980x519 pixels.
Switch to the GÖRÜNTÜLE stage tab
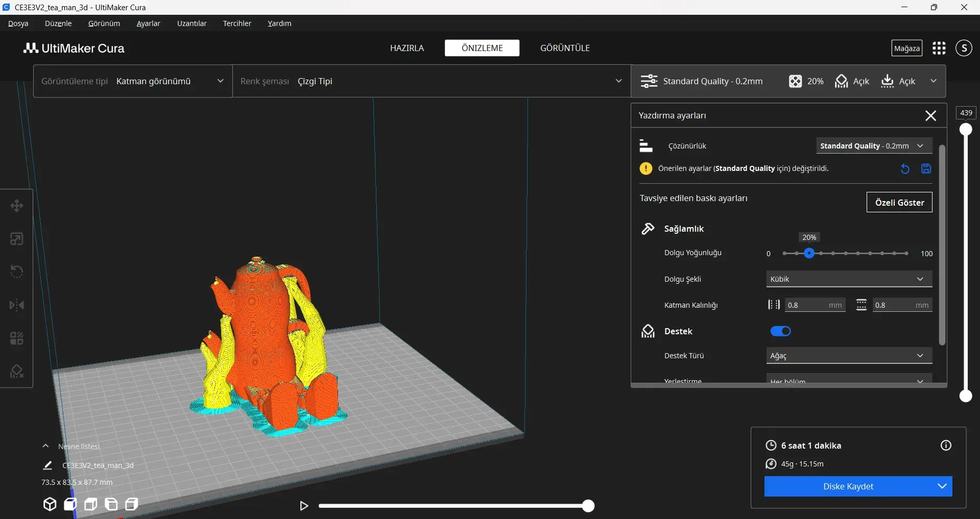(565, 48)
